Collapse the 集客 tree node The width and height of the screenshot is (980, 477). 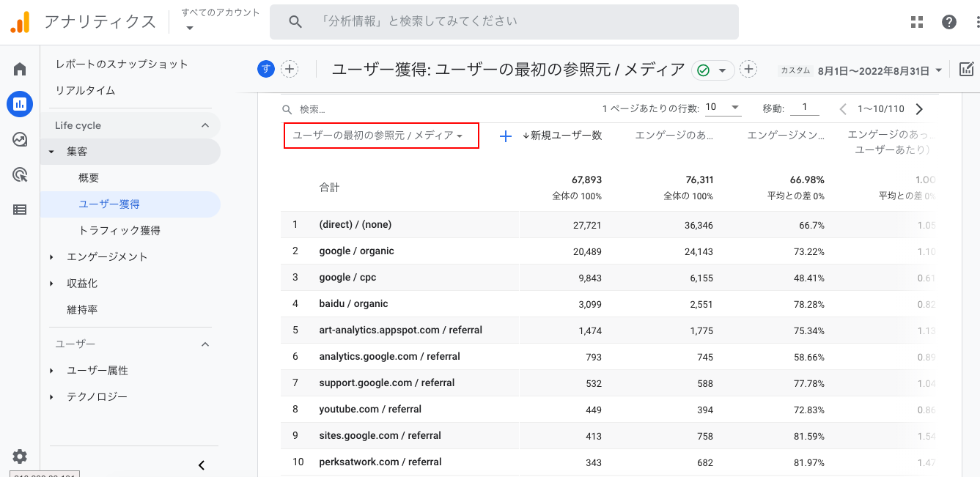point(51,152)
